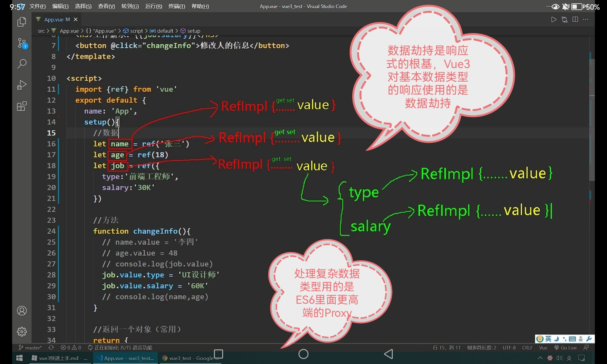Open the Accounts menu icon

(22, 311)
